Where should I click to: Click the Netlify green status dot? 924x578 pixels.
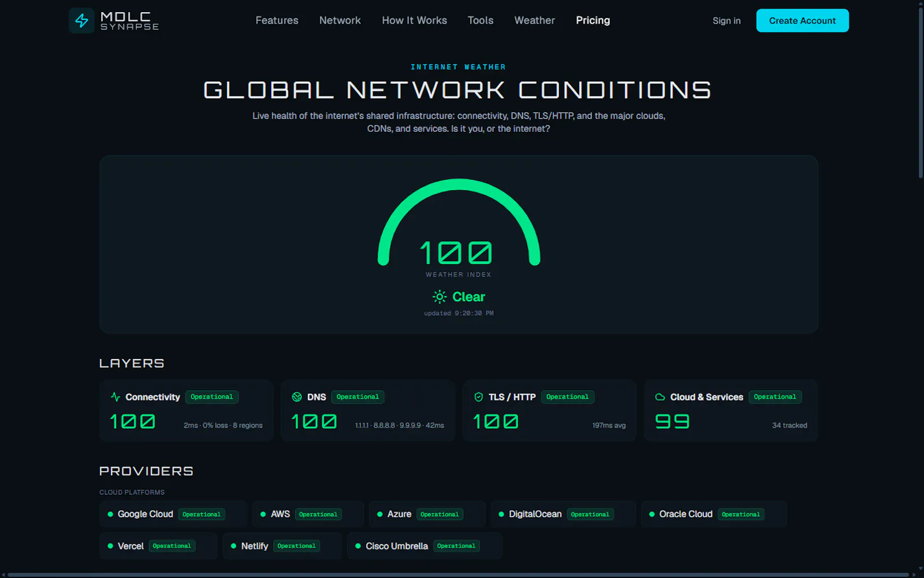point(234,546)
